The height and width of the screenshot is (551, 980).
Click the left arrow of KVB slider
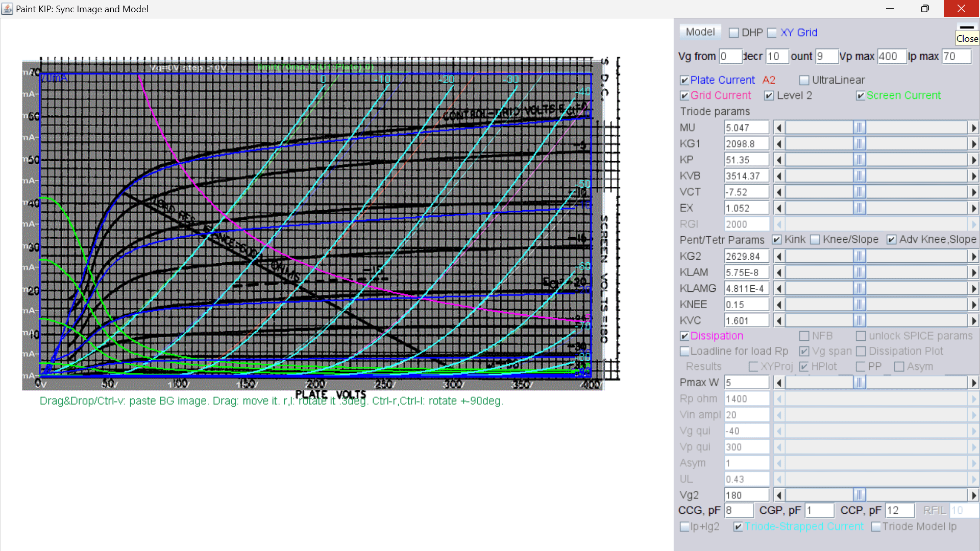[x=779, y=176]
